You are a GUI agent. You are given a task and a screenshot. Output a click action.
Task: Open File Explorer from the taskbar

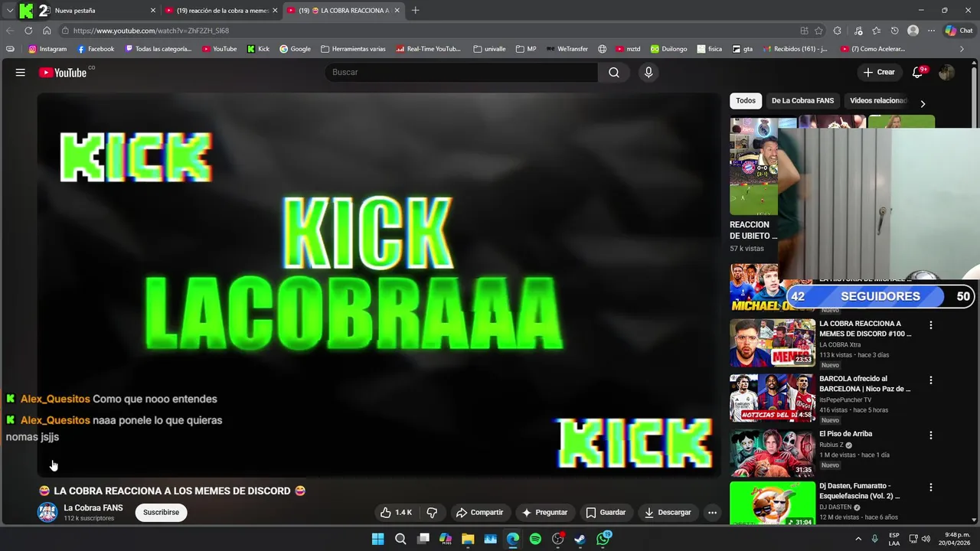468,539
